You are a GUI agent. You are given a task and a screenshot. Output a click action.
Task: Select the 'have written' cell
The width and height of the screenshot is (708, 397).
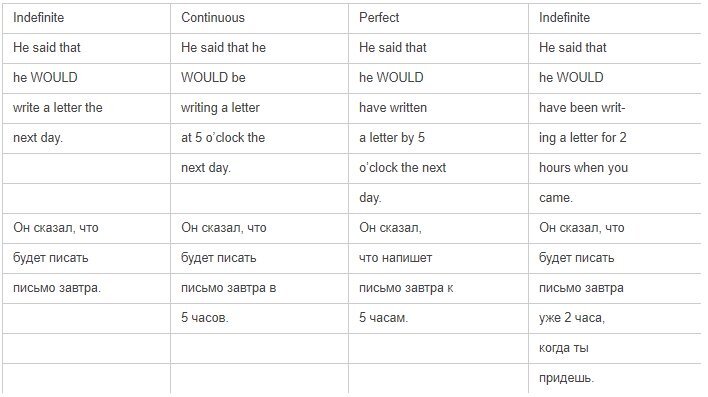pyautogui.click(x=438, y=108)
